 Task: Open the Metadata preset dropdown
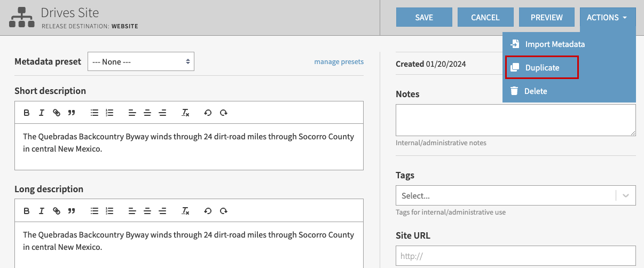(141, 61)
